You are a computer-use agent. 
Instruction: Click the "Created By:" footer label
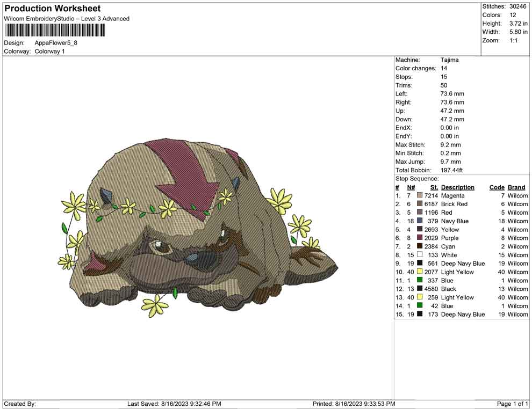point(20,404)
